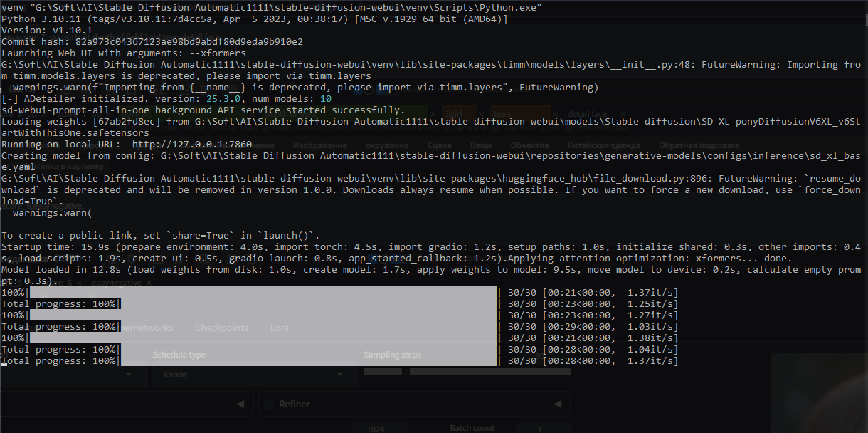Click the 'Python 3.10.11' version line
This screenshot has width=868, height=433.
255,19
